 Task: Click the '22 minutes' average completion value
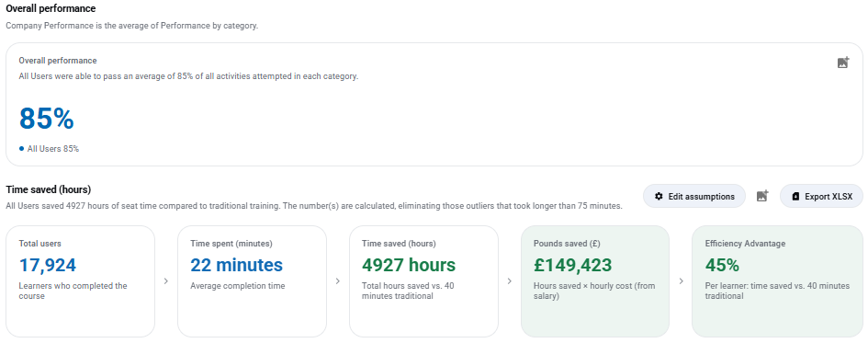click(236, 266)
